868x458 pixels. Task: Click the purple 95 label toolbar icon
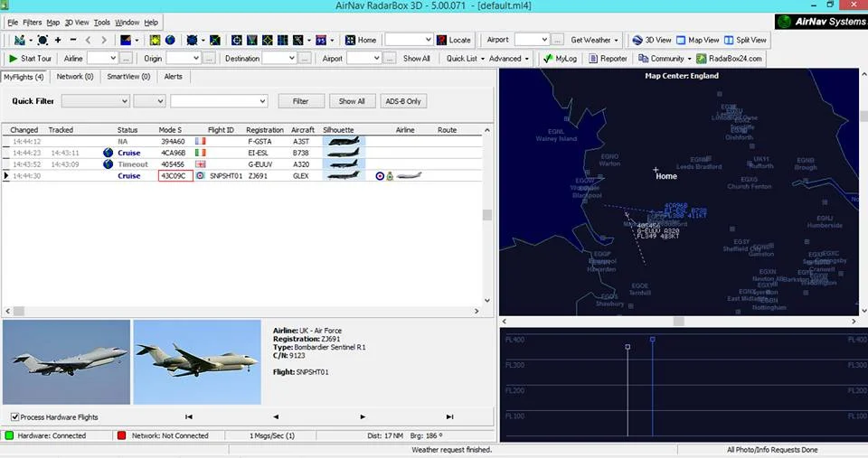(x=321, y=40)
